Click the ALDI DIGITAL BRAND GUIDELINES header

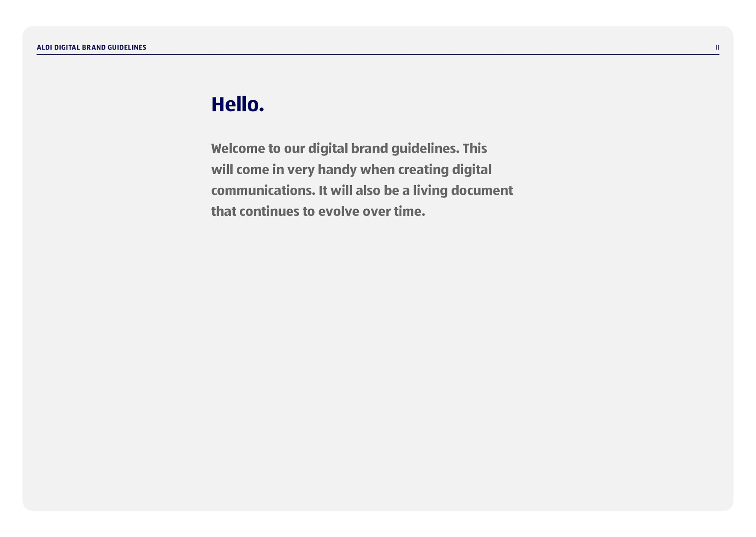[91, 47]
